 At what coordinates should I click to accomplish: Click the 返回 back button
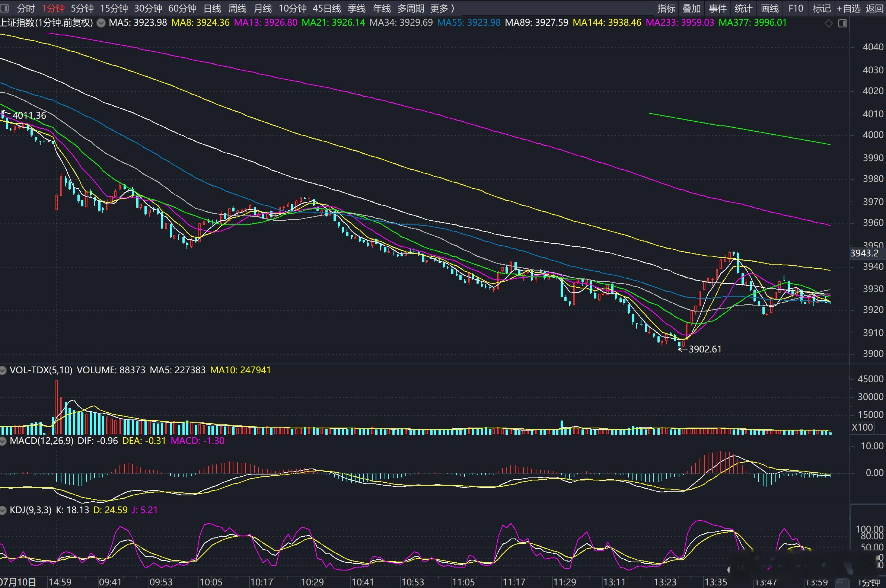click(874, 8)
